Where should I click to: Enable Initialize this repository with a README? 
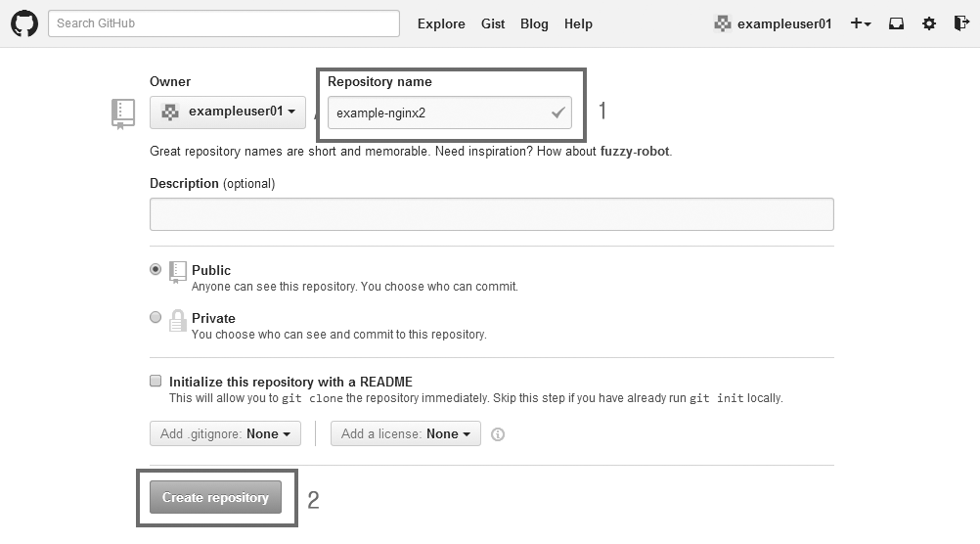[156, 381]
